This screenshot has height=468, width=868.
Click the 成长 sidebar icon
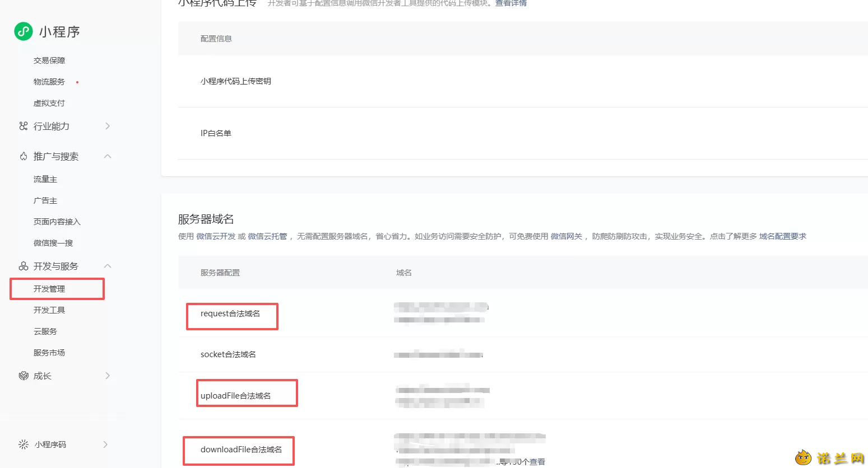pyautogui.click(x=24, y=376)
